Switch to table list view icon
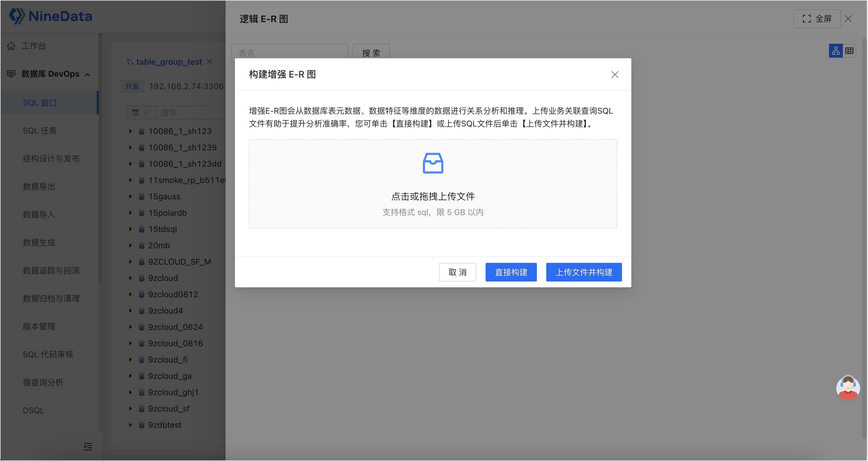The height and width of the screenshot is (461, 868). coord(849,51)
